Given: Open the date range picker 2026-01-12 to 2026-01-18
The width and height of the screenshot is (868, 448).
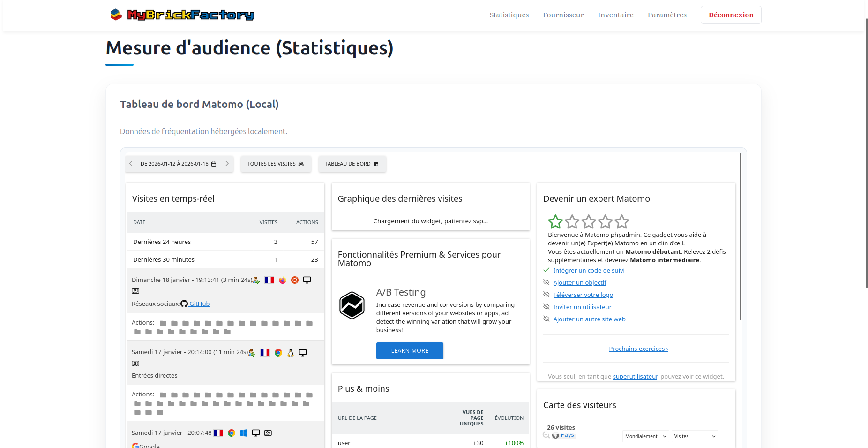Looking at the screenshot, I should point(179,164).
